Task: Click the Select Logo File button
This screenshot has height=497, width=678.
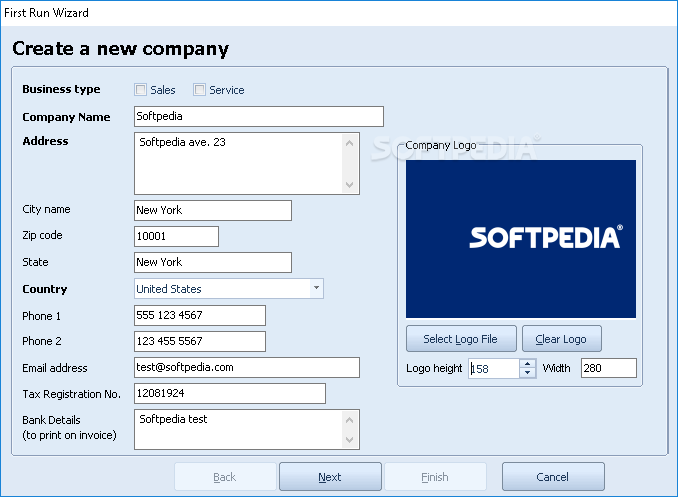Action: pyautogui.click(x=461, y=339)
